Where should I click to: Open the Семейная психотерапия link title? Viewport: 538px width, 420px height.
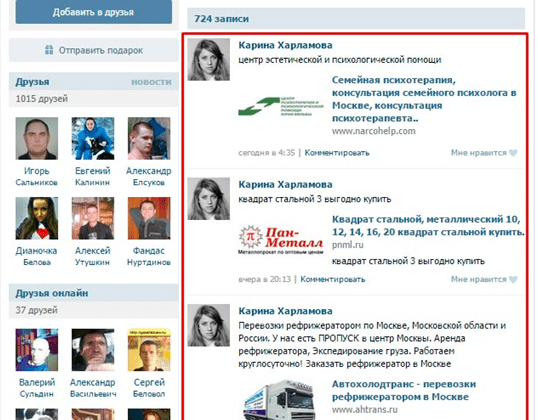tap(424, 99)
